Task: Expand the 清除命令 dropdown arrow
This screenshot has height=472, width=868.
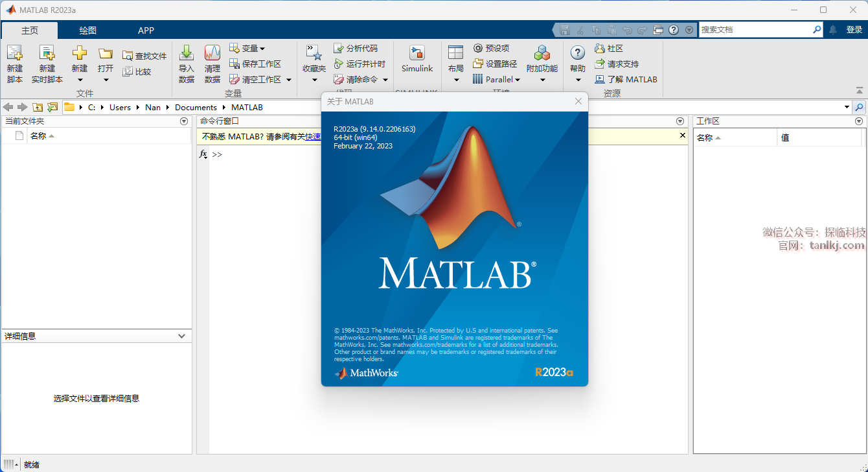Action: click(x=385, y=80)
